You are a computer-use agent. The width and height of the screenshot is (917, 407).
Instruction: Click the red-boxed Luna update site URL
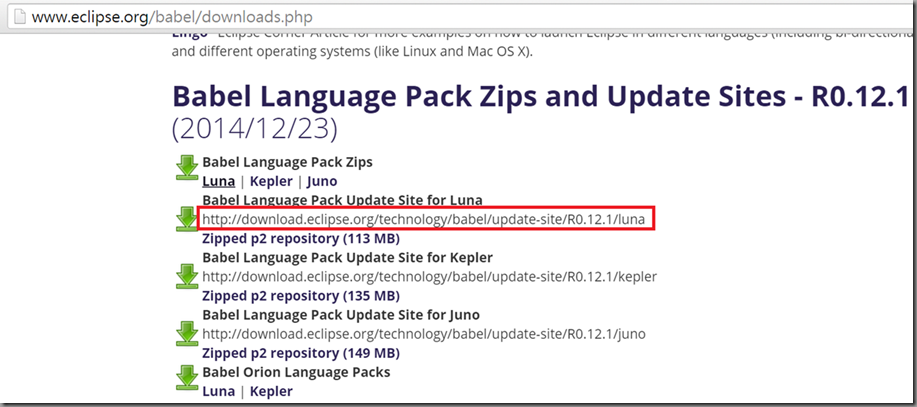pos(427,219)
